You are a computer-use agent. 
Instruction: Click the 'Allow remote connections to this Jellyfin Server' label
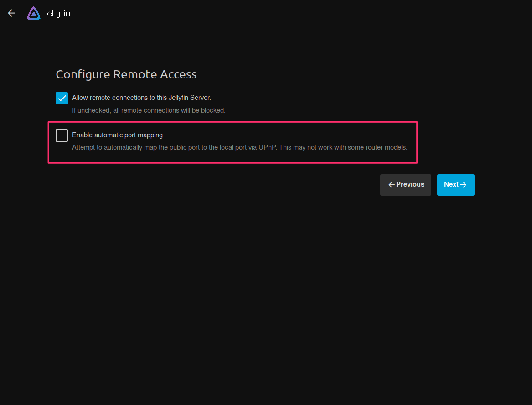141,98
